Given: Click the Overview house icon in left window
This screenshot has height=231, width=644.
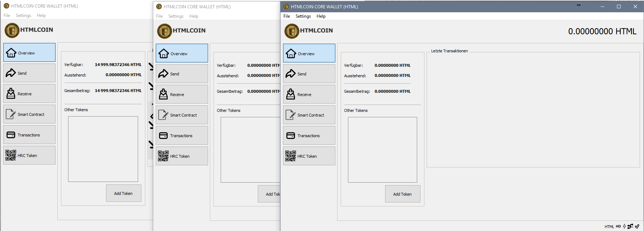Looking at the screenshot, I should click(x=11, y=53).
